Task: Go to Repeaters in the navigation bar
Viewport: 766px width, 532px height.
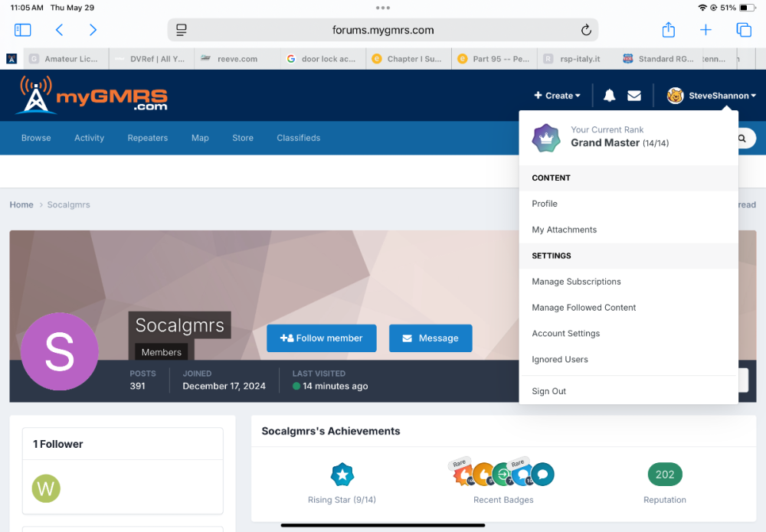Action: click(x=148, y=138)
